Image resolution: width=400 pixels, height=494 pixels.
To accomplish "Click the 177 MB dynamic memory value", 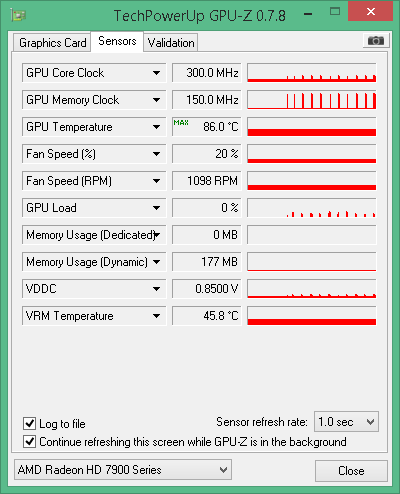I will [x=207, y=262].
